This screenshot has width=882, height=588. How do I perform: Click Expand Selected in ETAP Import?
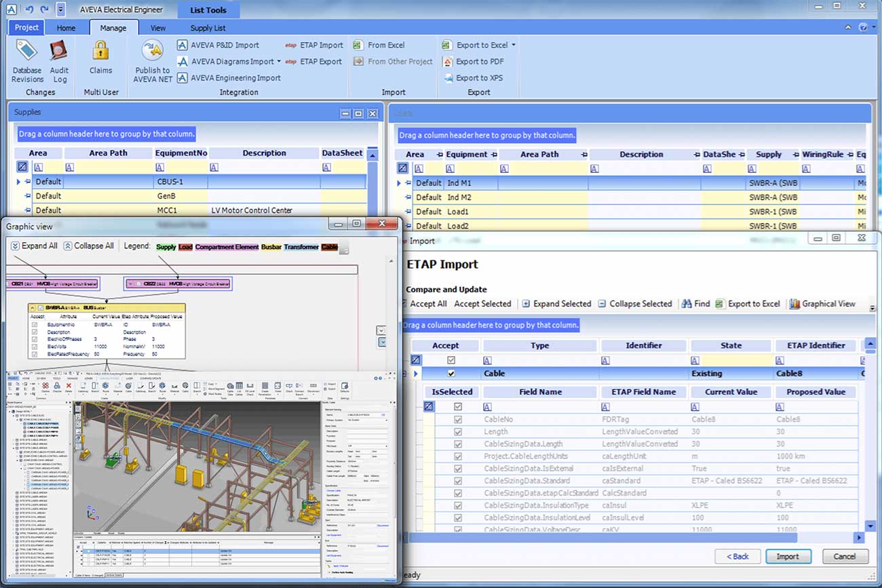click(556, 304)
